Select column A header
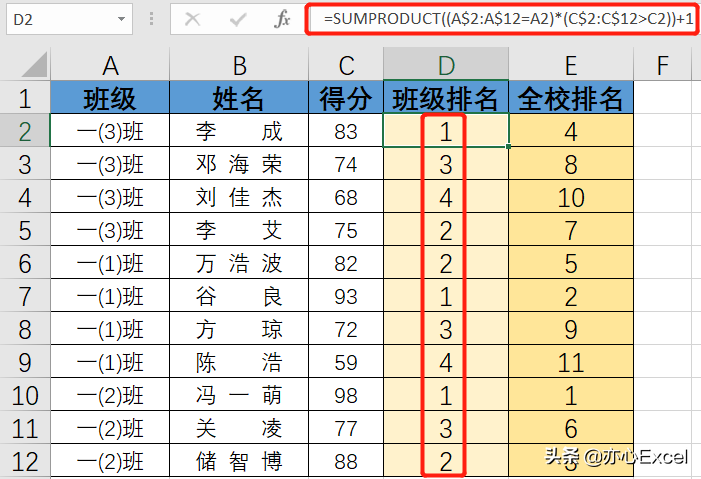Viewport: 701px width, 479px height. tap(110, 65)
